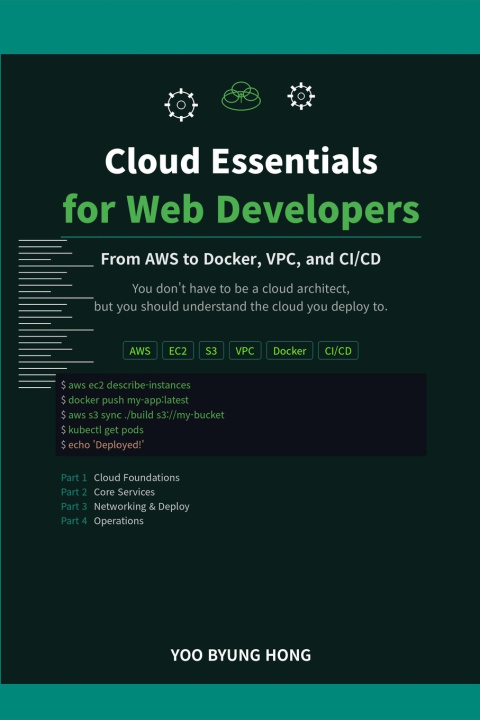The image size is (480, 720).
Task: Click subtitle 'From AWS to Docker, VPC, and CI/CD'
Action: 241,259
